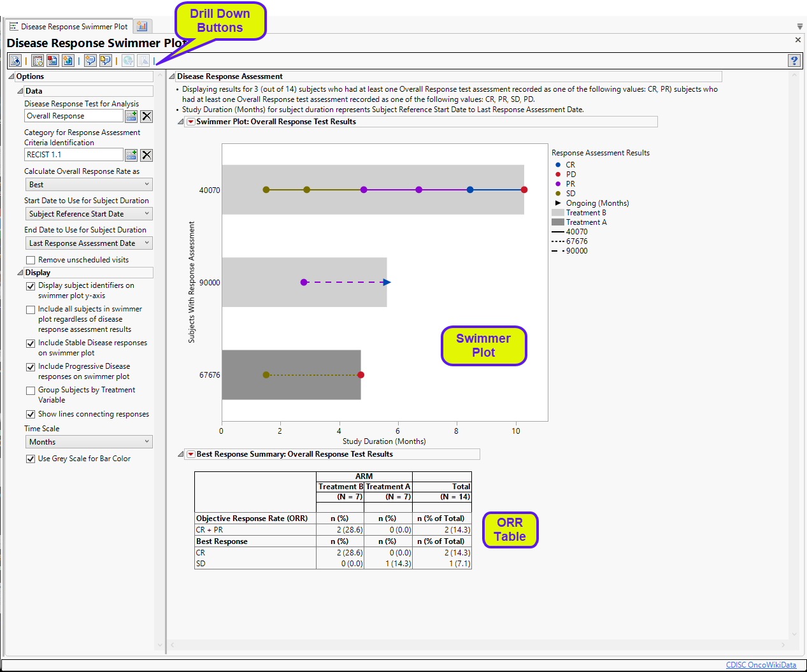
Task: Click add icon beside Overall Response field
Action: coord(131,116)
